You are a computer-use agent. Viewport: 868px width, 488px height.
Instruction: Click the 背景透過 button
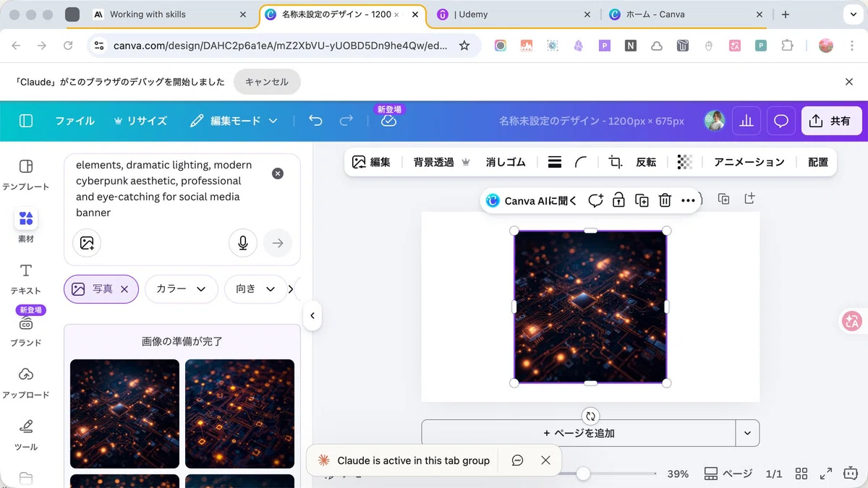click(x=441, y=162)
